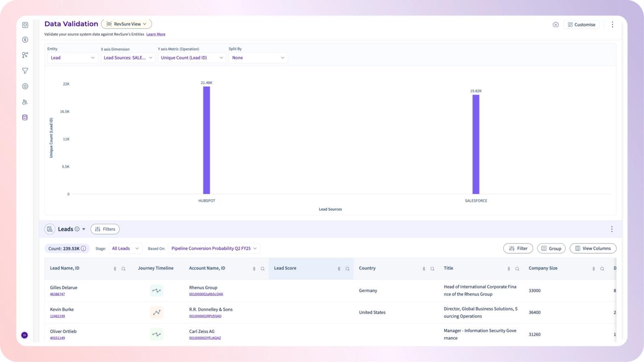Sort the Lead Score column
Viewport: 644px width, 362px height.
(x=339, y=269)
